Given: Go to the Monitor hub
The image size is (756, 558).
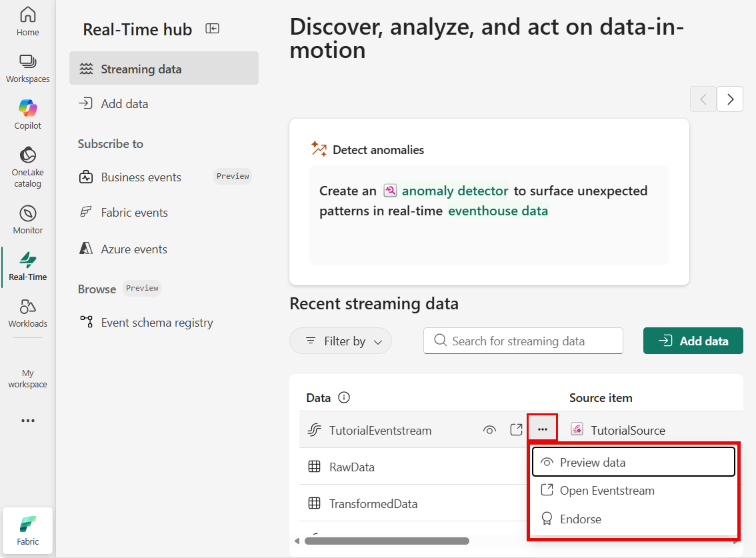Looking at the screenshot, I should click(x=27, y=219).
